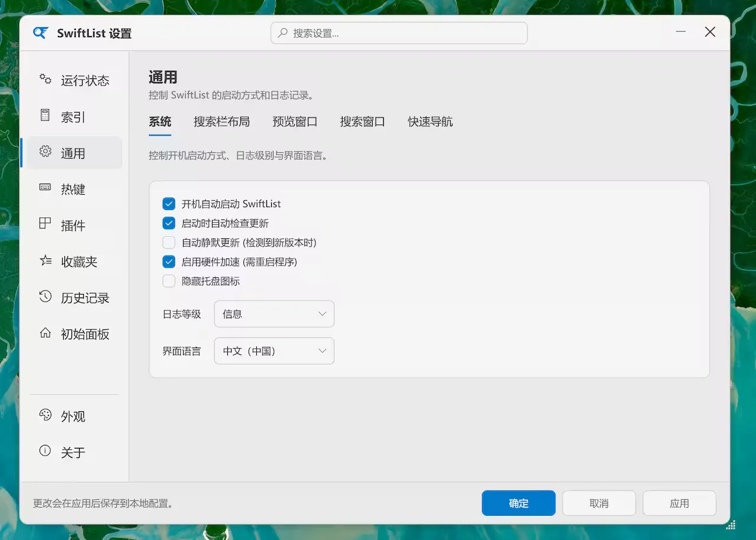756x540 pixels.
Task: Click the SwiftList logo icon in title bar
Action: (41, 33)
